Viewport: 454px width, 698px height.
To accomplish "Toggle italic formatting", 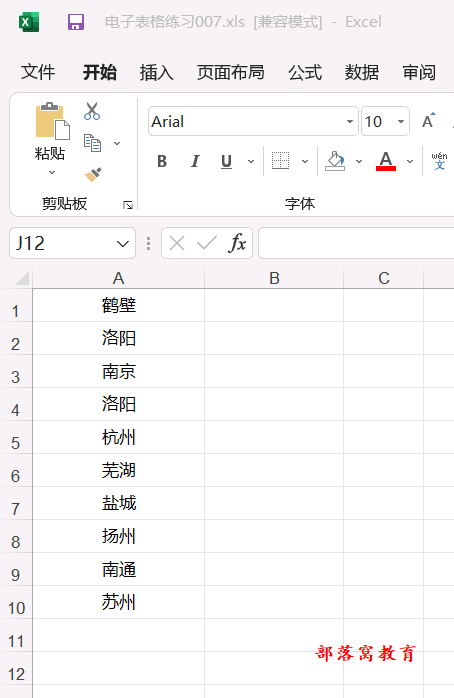I will 195,161.
